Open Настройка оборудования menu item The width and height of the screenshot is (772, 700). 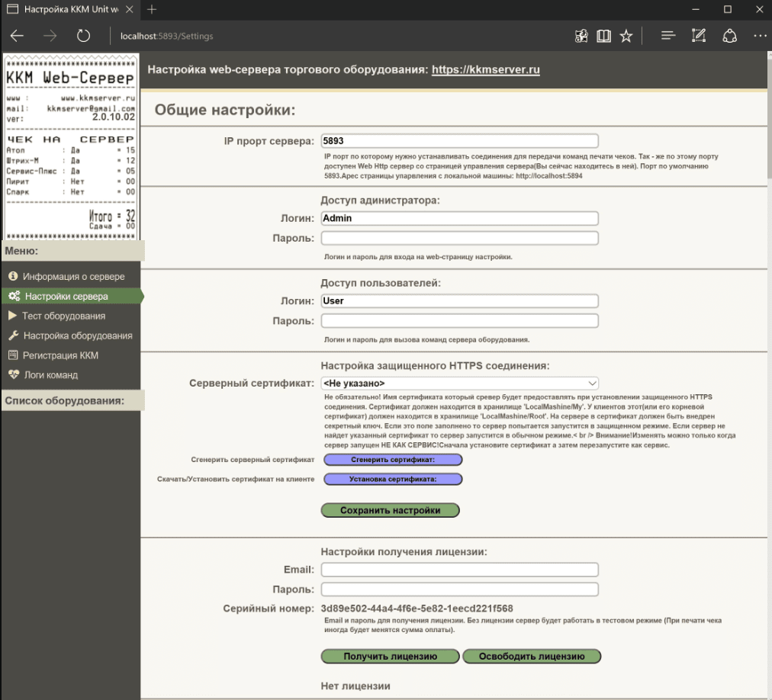click(77, 336)
